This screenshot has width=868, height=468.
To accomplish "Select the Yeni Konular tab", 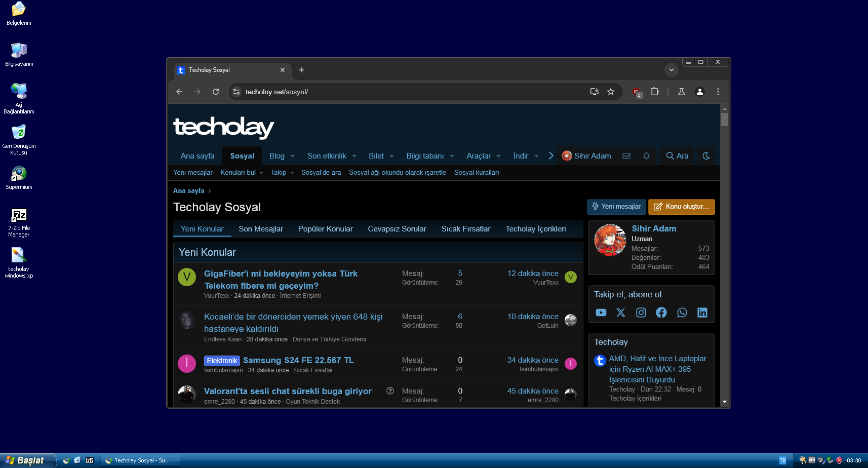I will (x=202, y=229).
